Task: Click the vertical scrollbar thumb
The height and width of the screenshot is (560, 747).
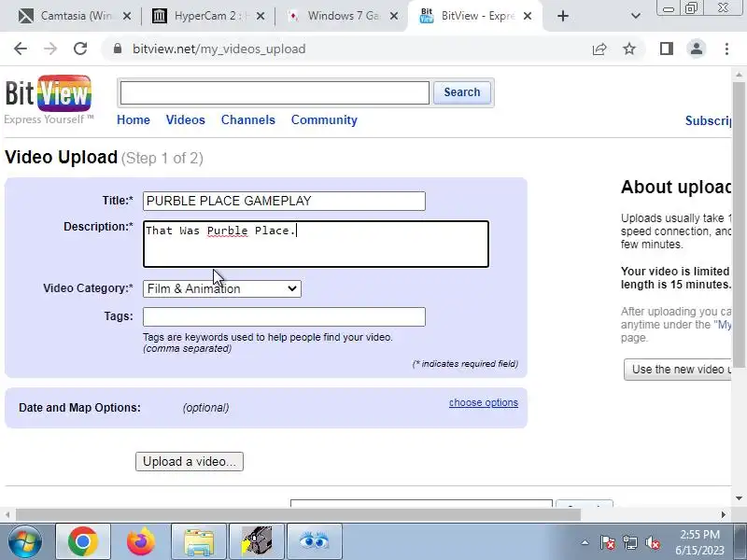Action: tap(739, 224)
